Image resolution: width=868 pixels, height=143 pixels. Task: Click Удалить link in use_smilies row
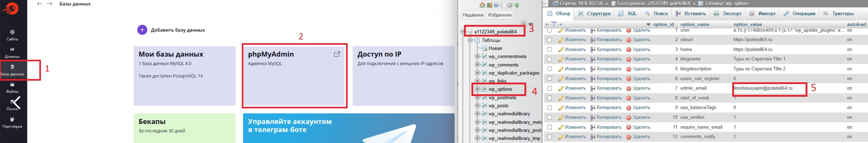[x=641, y=117]
